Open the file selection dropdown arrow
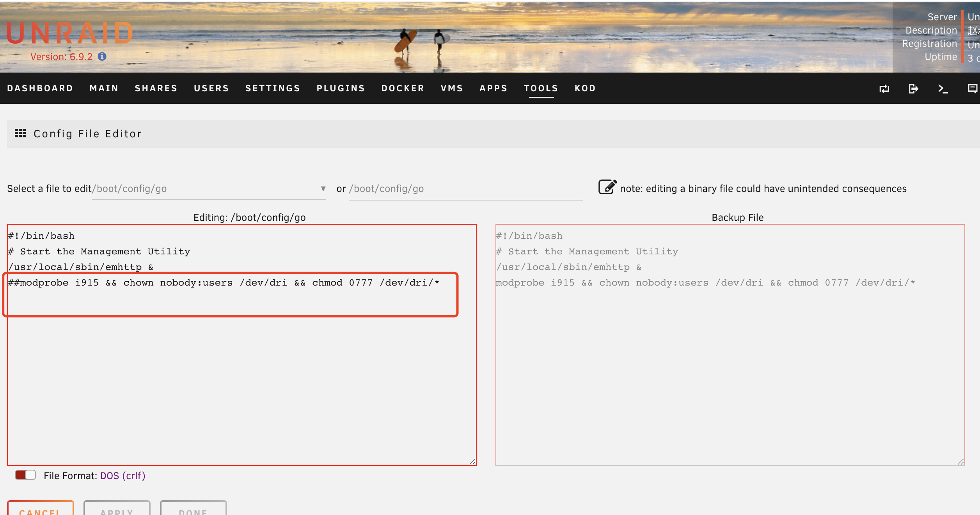 [323, 188]
